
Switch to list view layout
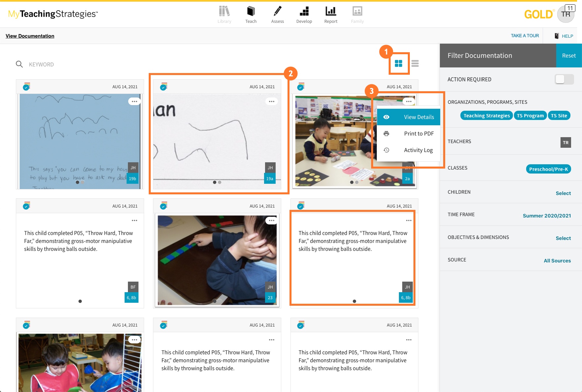(x=415, y=63)
